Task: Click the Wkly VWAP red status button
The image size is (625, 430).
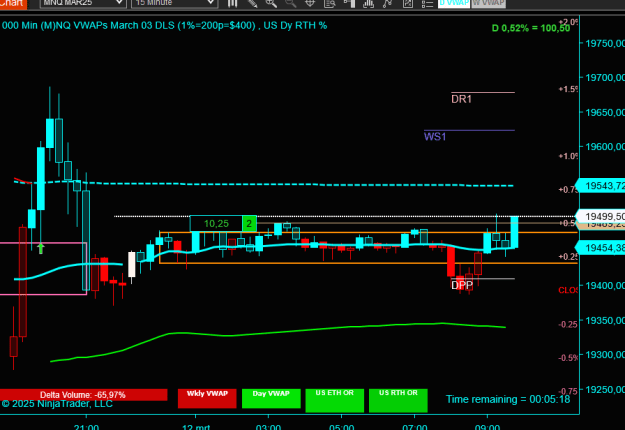Action: tap(207, 399)
